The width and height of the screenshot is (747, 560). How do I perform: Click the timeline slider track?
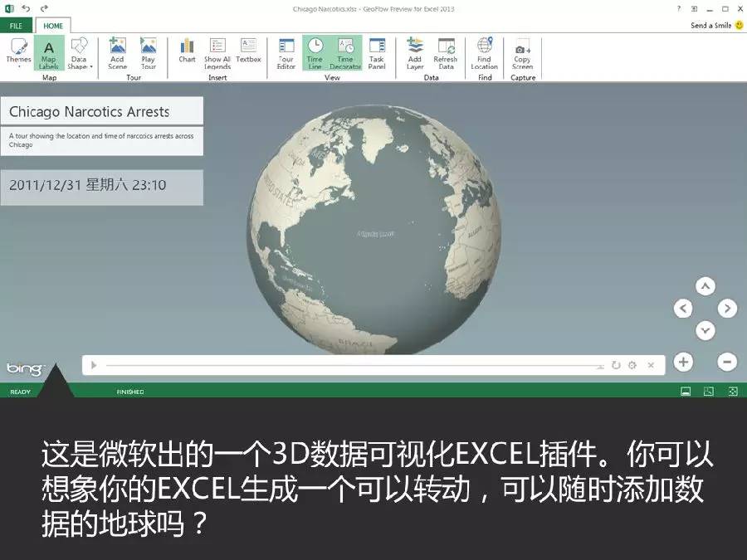coord(355,366)
